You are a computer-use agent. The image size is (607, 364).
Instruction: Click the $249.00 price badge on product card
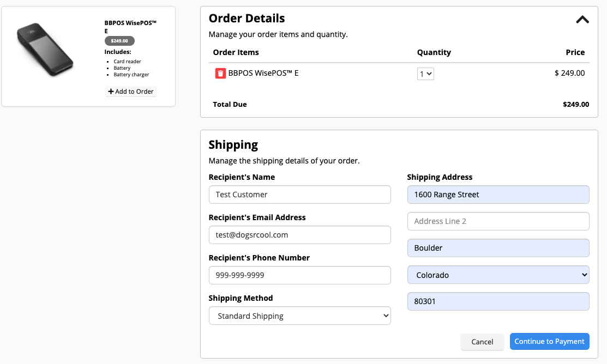pyautogui.click(x=119, y=41)
